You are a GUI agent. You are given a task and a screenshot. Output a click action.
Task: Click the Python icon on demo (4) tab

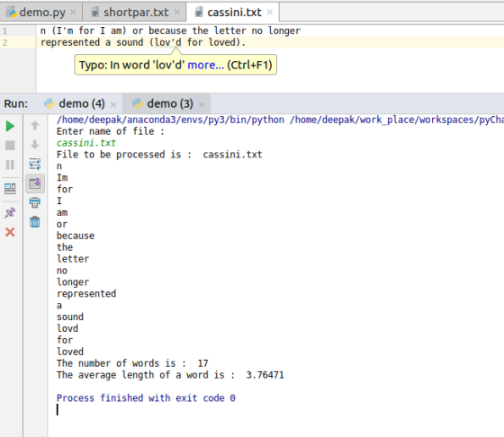point(49,103)
